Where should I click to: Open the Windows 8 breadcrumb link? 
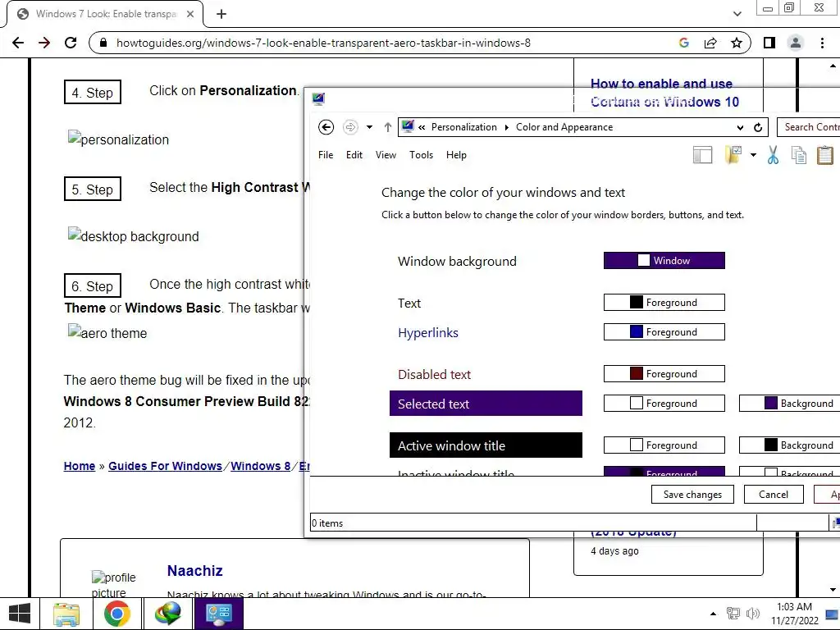[x=260, y=466]
